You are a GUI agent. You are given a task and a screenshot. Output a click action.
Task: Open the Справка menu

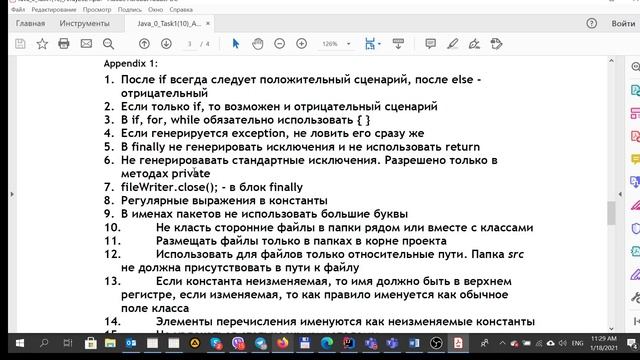[x=181, y=9]
